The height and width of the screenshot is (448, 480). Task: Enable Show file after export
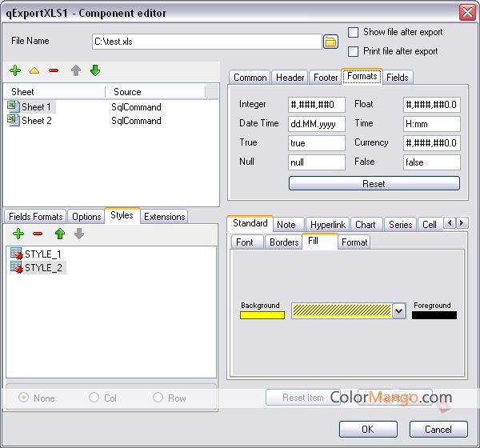(353, 32)
